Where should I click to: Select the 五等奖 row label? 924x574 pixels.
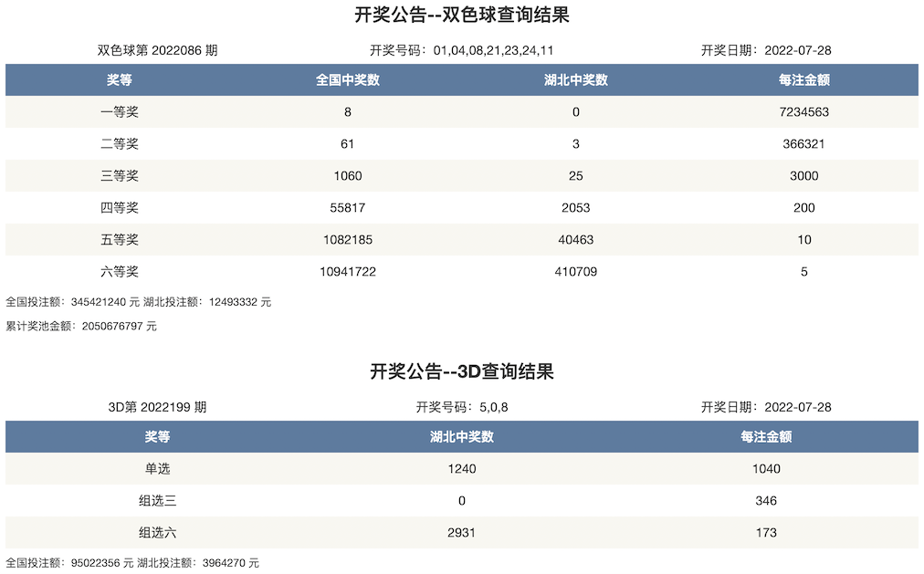click(x=119, y=240)
